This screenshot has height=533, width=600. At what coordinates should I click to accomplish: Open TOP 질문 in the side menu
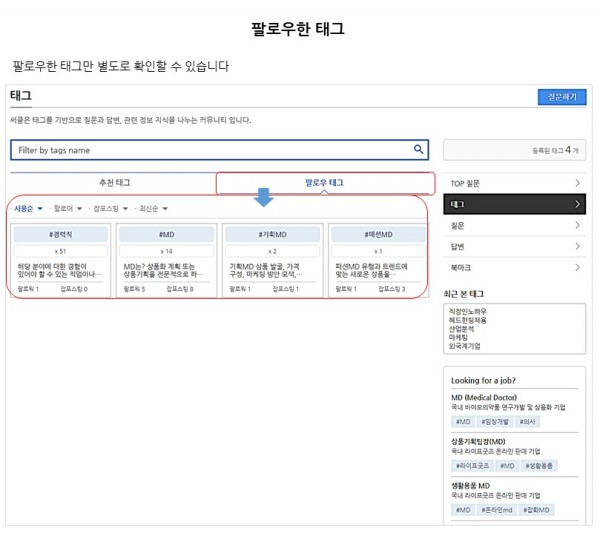pos(514,183)
